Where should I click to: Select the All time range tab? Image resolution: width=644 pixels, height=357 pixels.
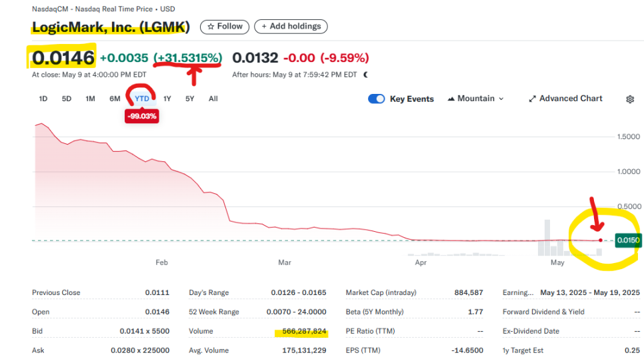click(213, 99)
